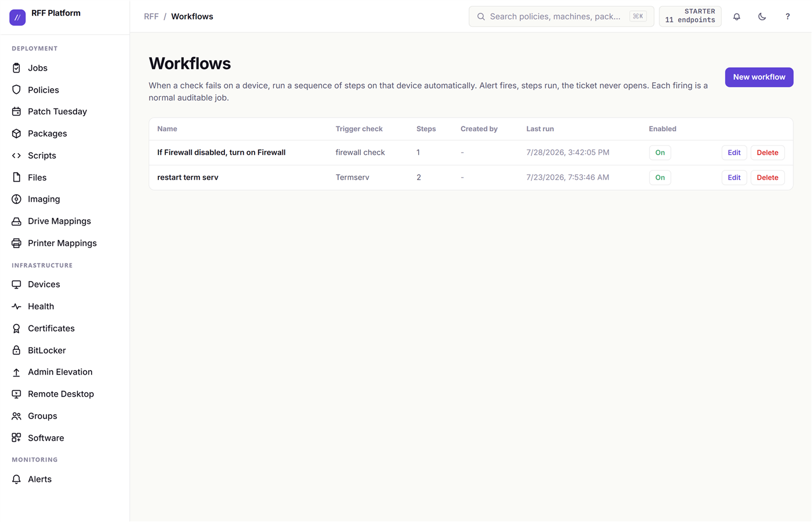This screenshot has width=812, height=522.
Task: Click the Scripts code brackets icon
Action: (16, 155)
